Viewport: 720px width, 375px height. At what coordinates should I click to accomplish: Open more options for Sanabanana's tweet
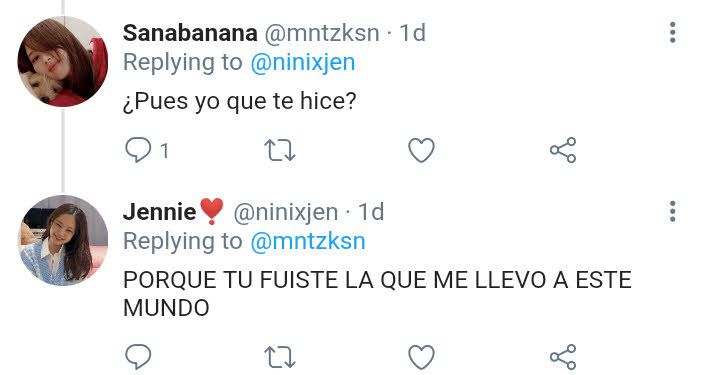(673, 33)
